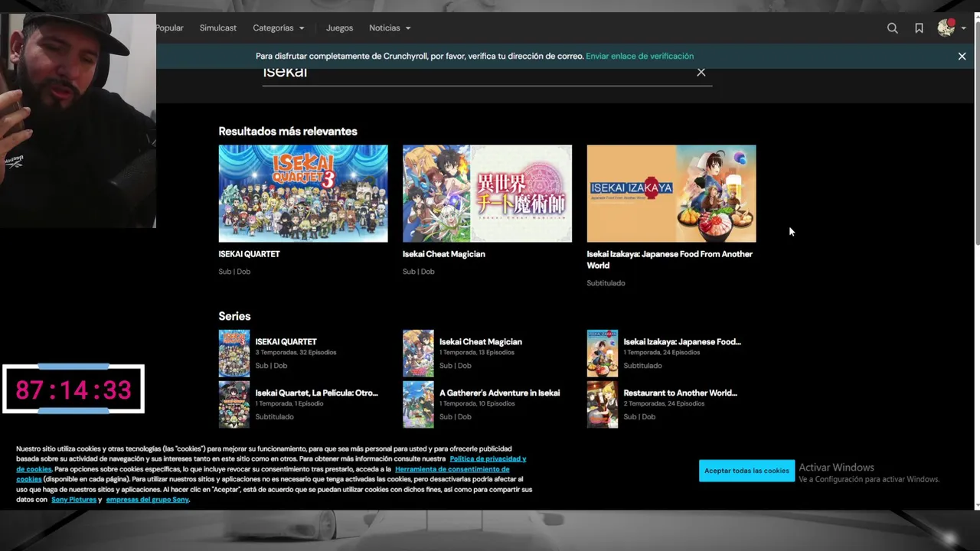
Task: Close the email verification banner
Action: 962,56
